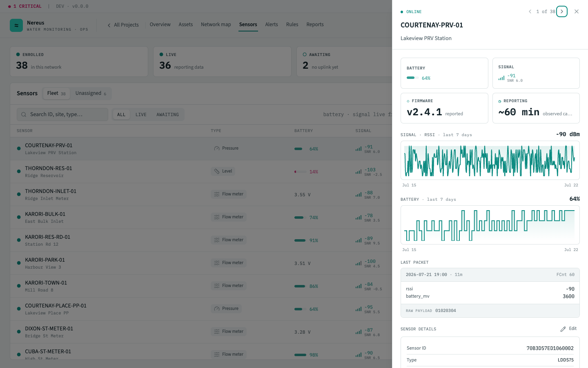Select the ALL filter toggle
588x368 pixels.
tap(121, 114)
